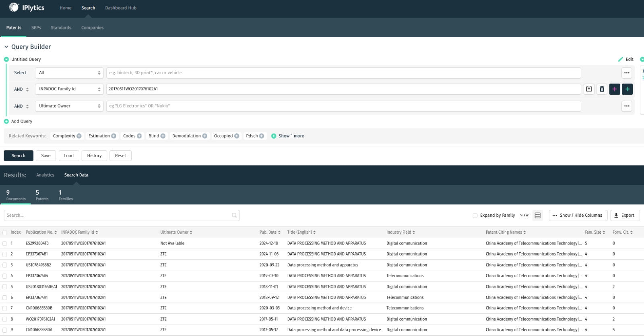Image resolution: width=644 pixels, height=336 pixels.
Task: Select the checkbox for row 3 US10784938B2
Action: (x=5, y=265)
